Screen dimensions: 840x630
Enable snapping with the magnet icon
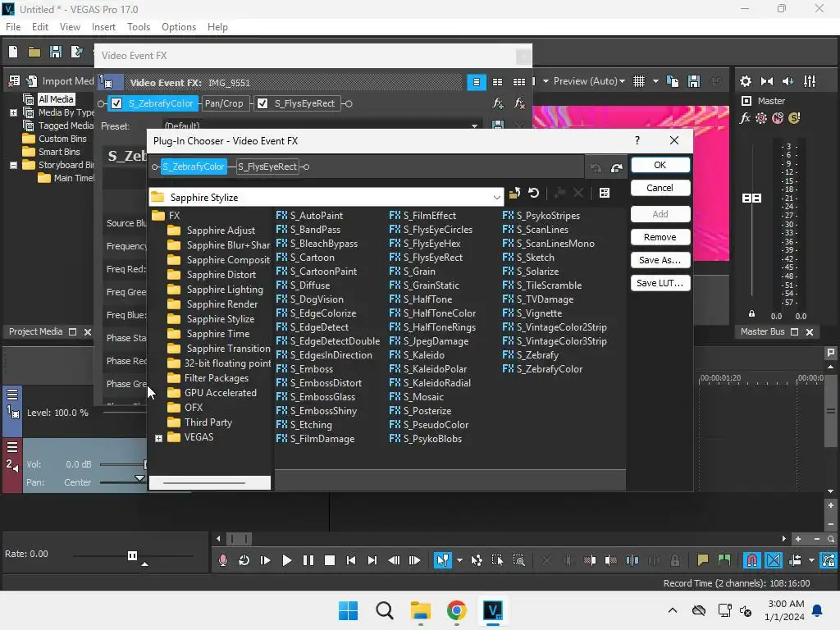point(751,560)
